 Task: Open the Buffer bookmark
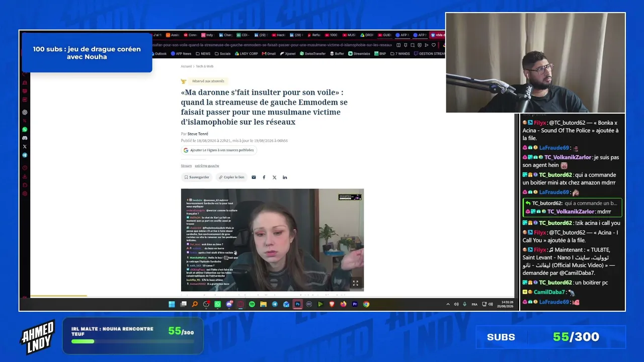[x=337, y=54]
